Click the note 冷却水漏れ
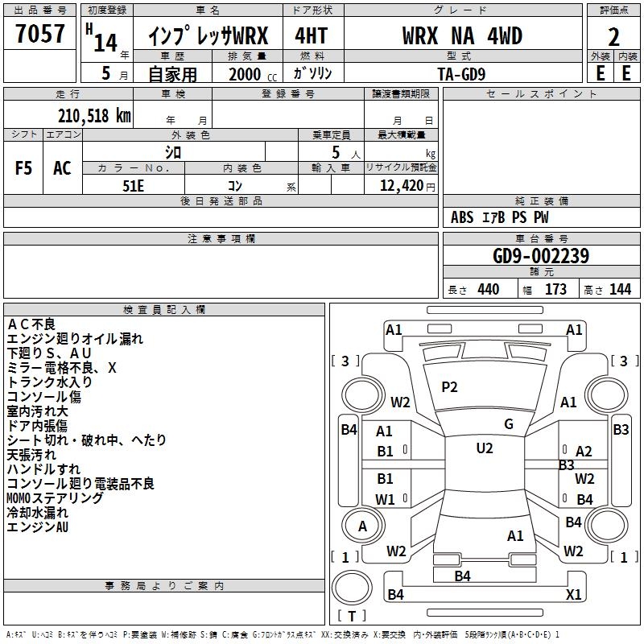This screenshot has width=644, height=644. click(37, 513)
